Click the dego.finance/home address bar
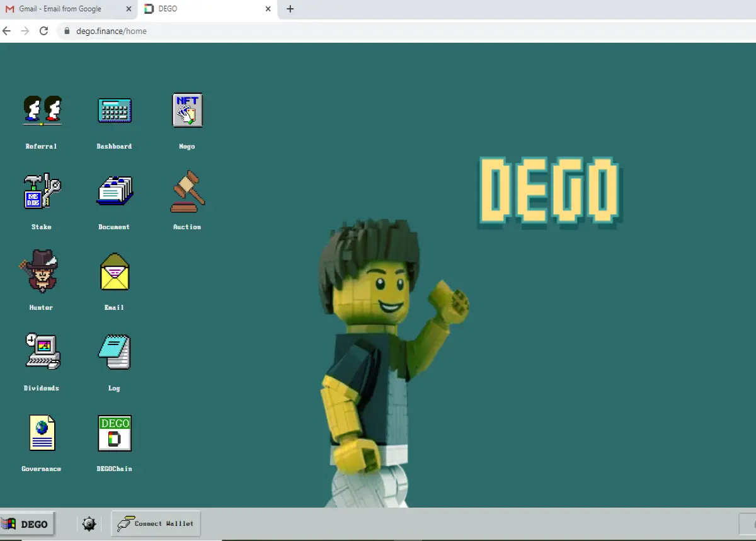 coord(407,31)
